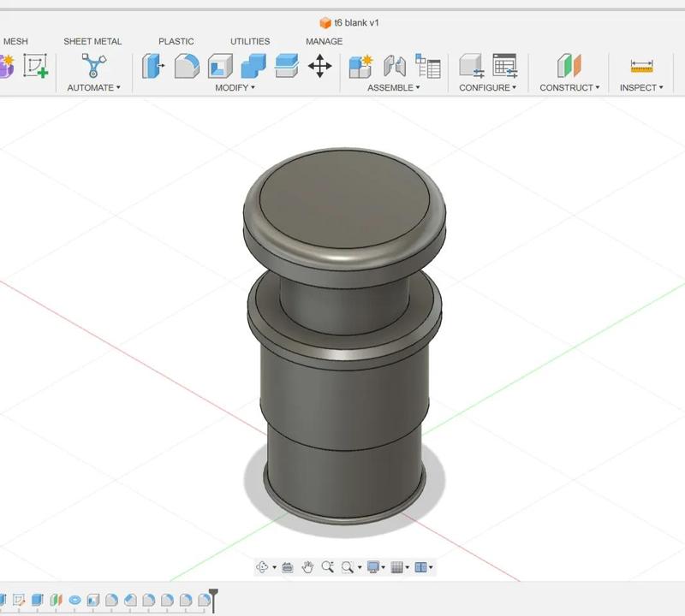The image size is (685, 616).
Task: Activate the Move/Copy tool
Action: [319, 66]
